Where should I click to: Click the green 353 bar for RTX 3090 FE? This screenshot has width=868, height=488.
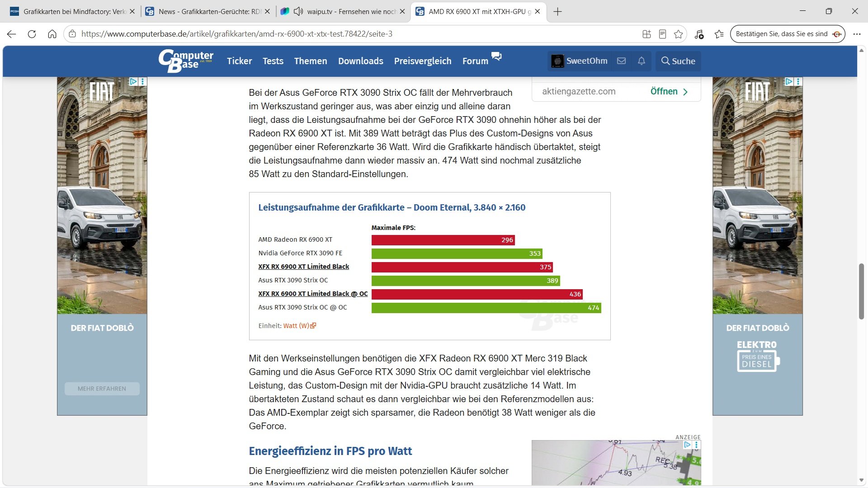(x=457, y=253)
